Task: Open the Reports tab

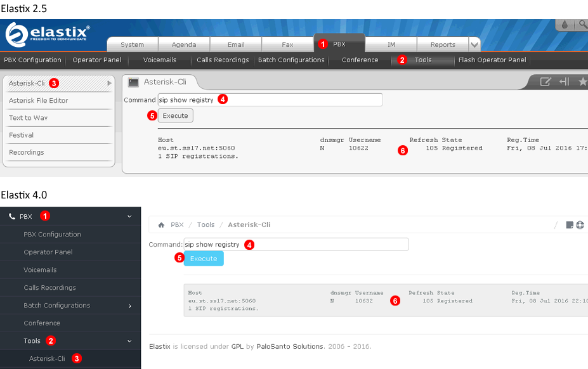Action: 443,44
